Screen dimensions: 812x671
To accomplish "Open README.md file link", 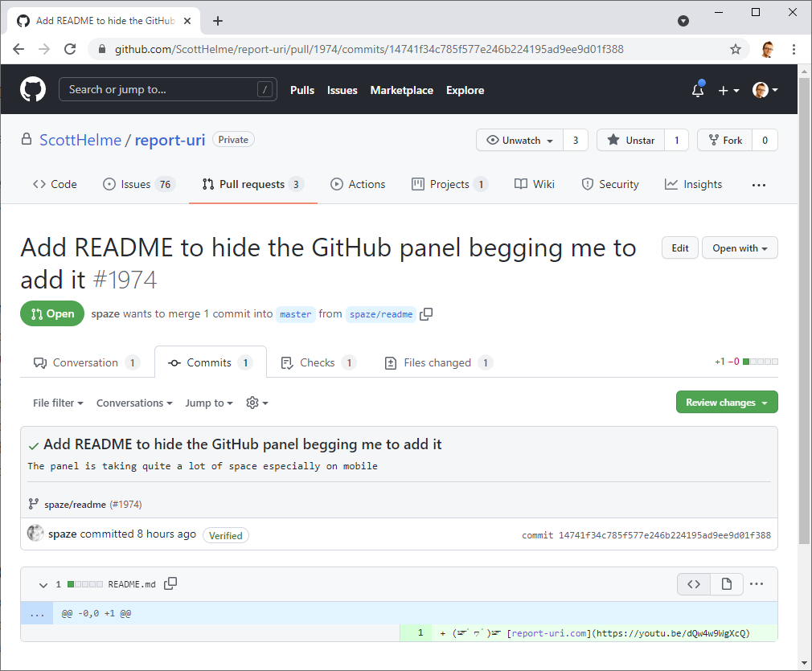I will 132,584.
